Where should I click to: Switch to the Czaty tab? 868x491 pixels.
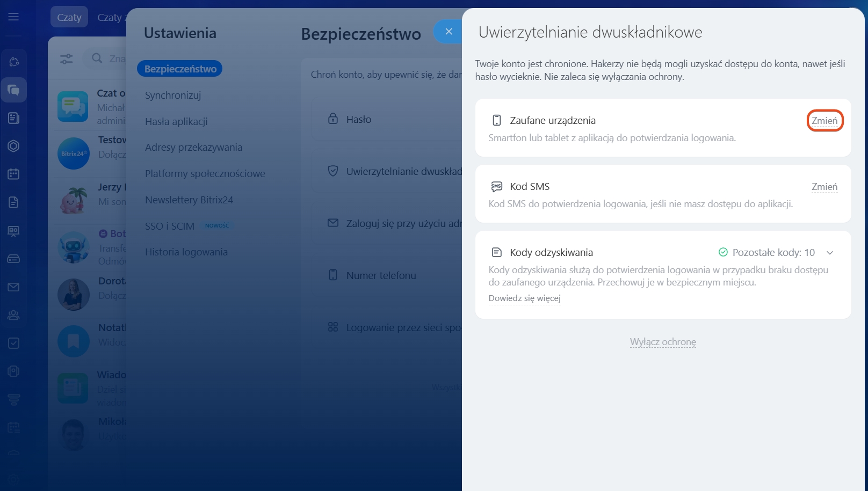click(69, 17)
